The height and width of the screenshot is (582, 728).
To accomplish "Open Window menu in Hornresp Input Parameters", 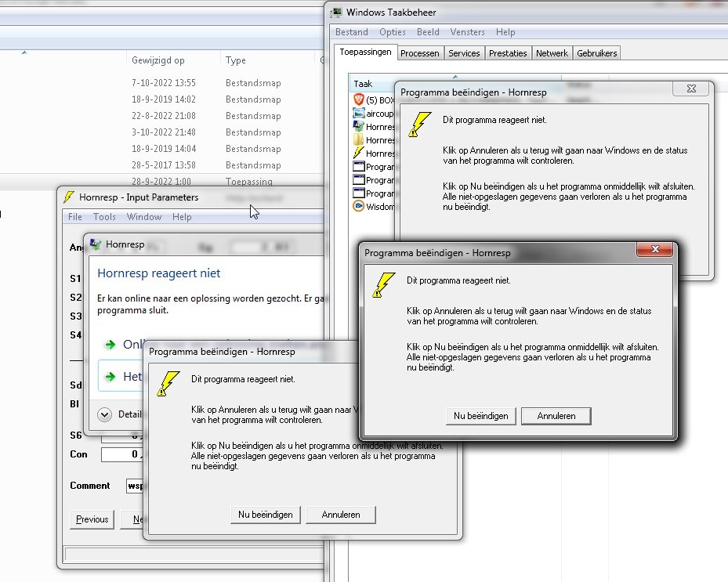I will click(x=144, y=217).
